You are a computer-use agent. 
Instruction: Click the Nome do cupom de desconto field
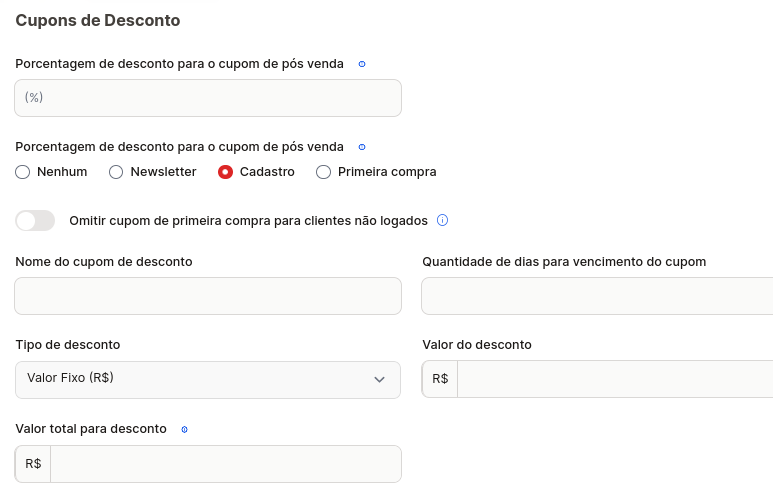click(208, 296)
